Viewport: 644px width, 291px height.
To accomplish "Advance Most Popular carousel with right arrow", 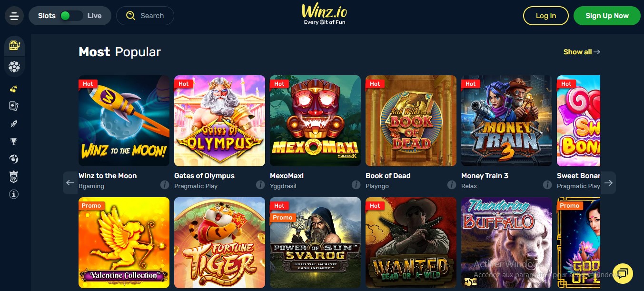I will [x=608, y=183].
